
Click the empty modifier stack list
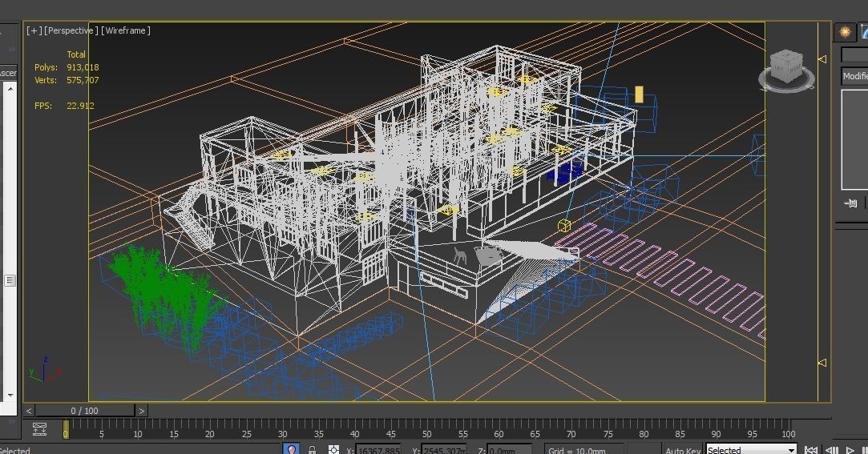pyautogui.click(x=854, y=139)
